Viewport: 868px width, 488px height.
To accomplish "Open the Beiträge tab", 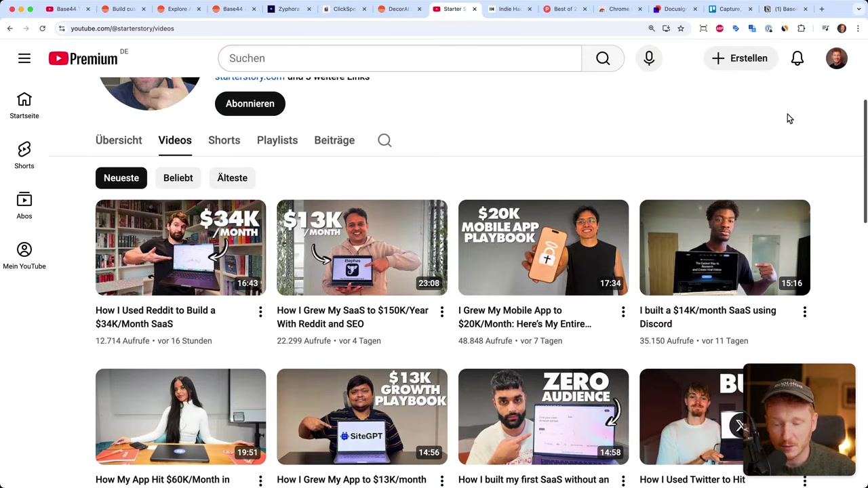I will pyautogui.click(x=334, y=140).
